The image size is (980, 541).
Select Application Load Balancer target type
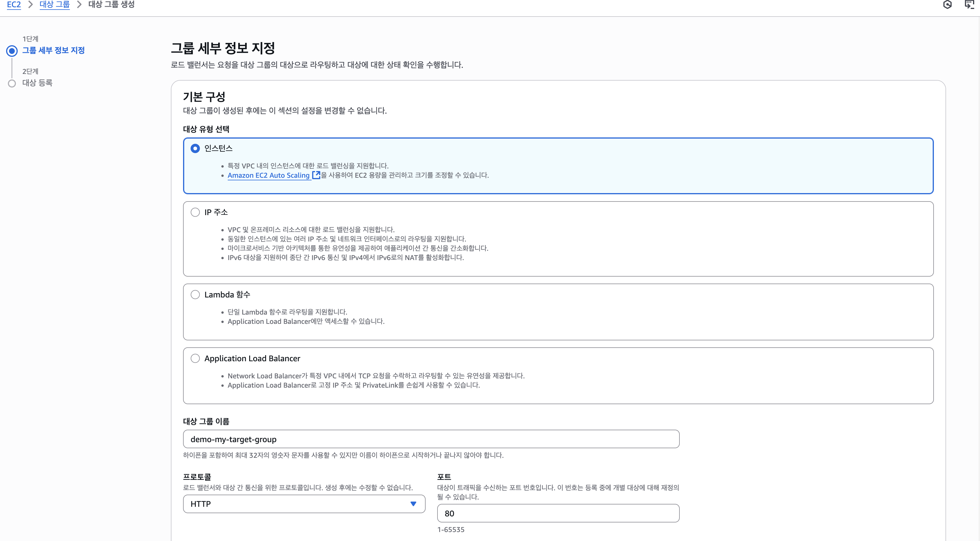click(x=195, y=359)
